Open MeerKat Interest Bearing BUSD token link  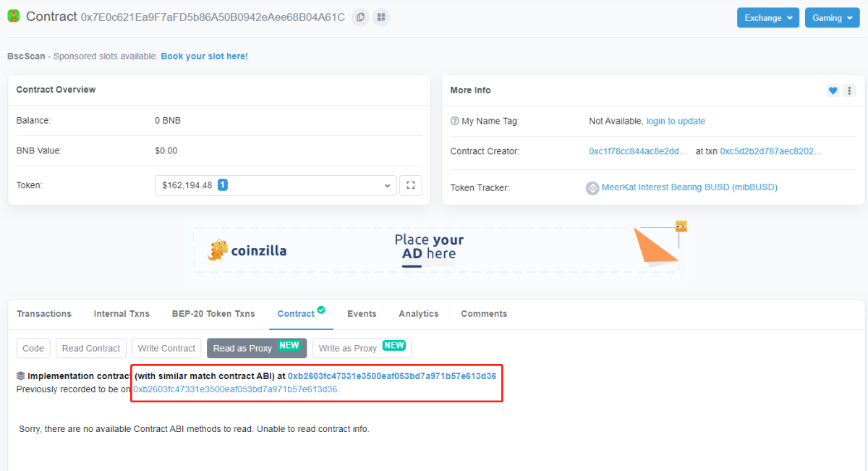(689, 188)
